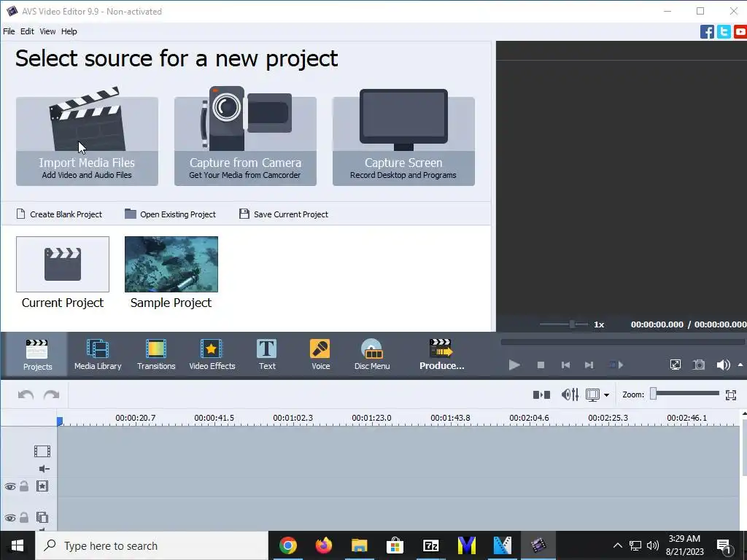
Task: Select the main audio track speaker icon
Action: tap(44, 469)
